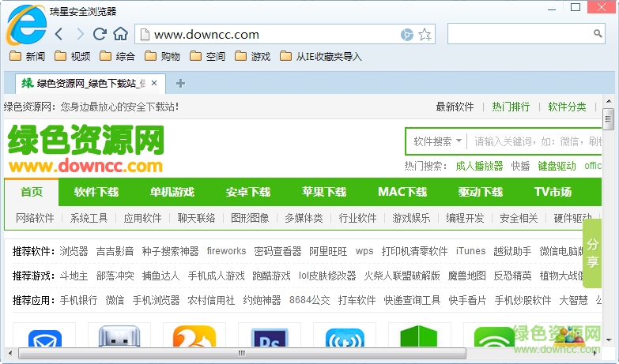Select the 软件下载 navigation tab
Viewport: 619px width, 364px height.
[96, 192]
